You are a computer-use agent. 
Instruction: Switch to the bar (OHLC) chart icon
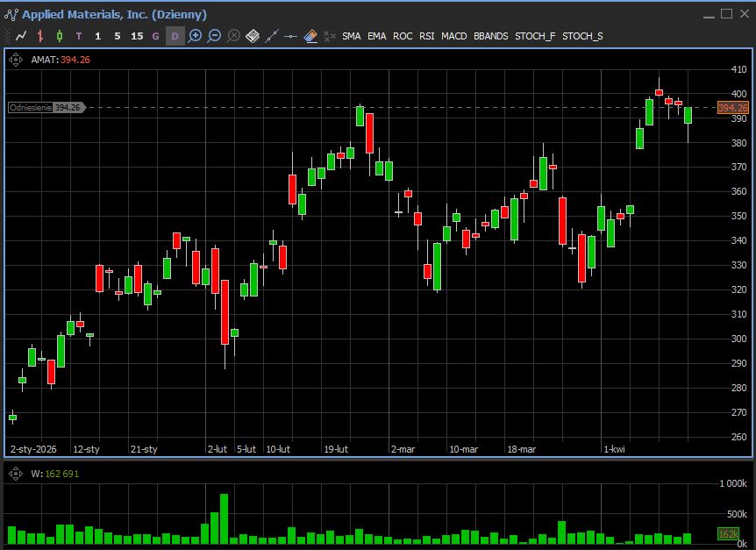click(x=40, y=36)
